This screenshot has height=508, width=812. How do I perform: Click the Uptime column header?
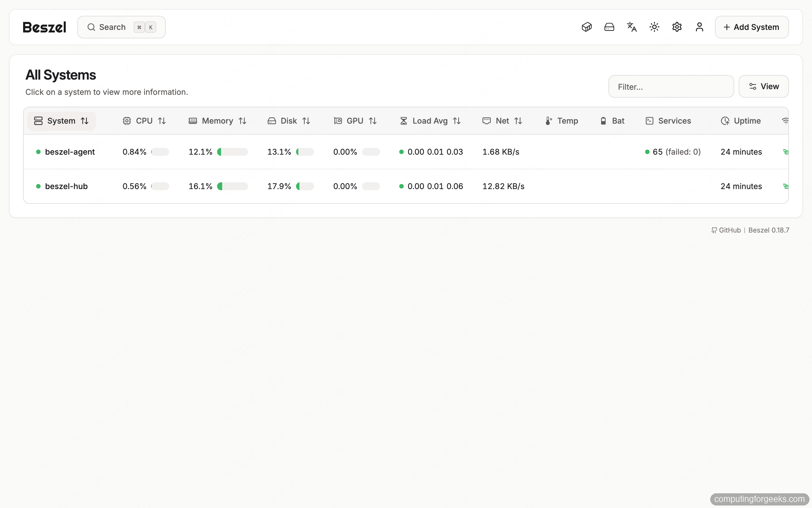point(741,121)
